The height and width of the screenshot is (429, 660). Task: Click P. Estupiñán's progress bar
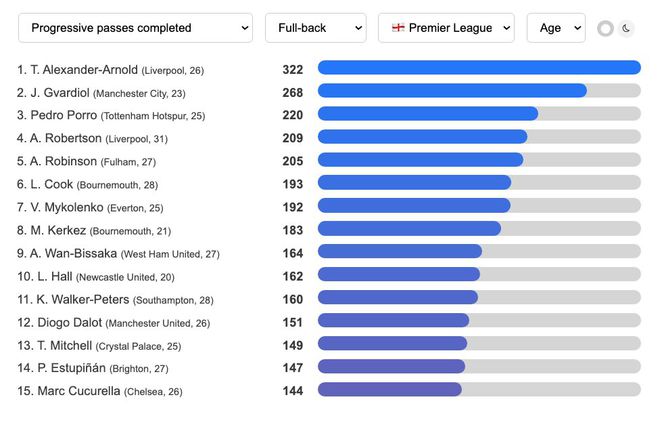[x=479, y=367]
